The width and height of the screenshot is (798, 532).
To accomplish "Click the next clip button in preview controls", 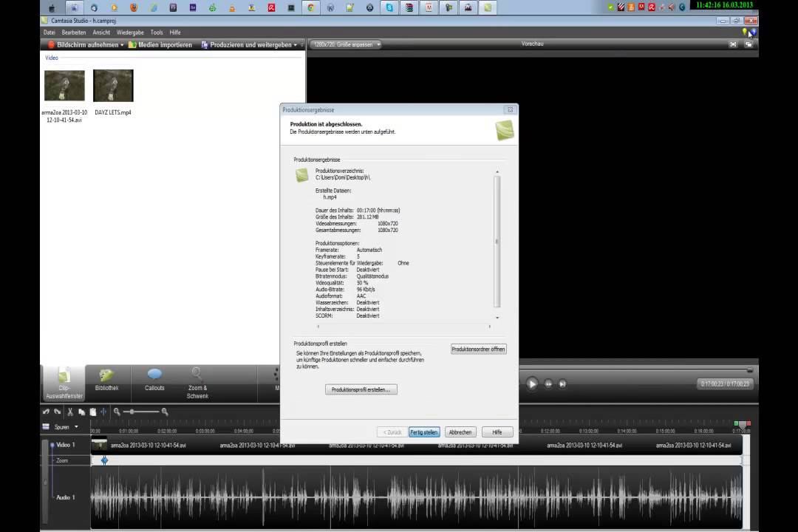I will coord(562,384).
